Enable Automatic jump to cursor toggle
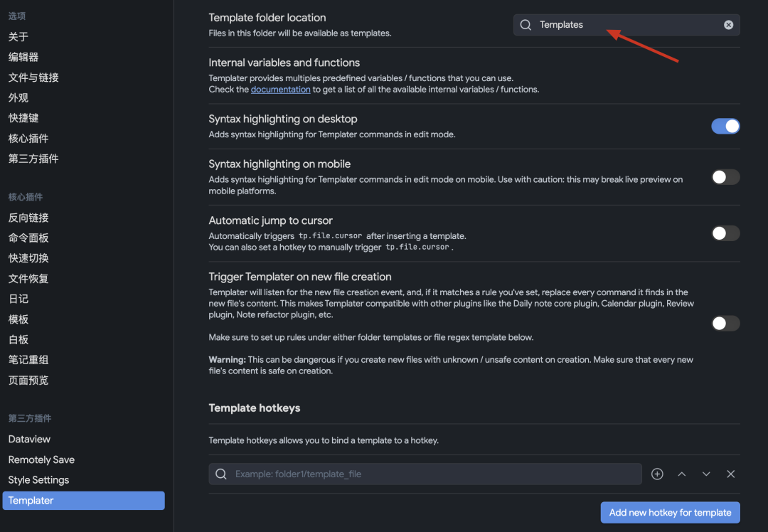768x532 pixels. [725, 234]
